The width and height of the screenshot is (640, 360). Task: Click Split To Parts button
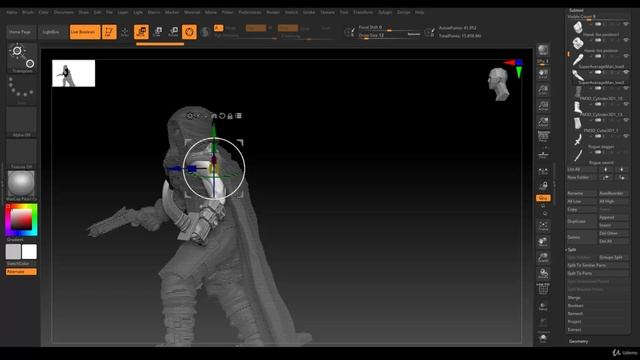(x=598, y=273)
